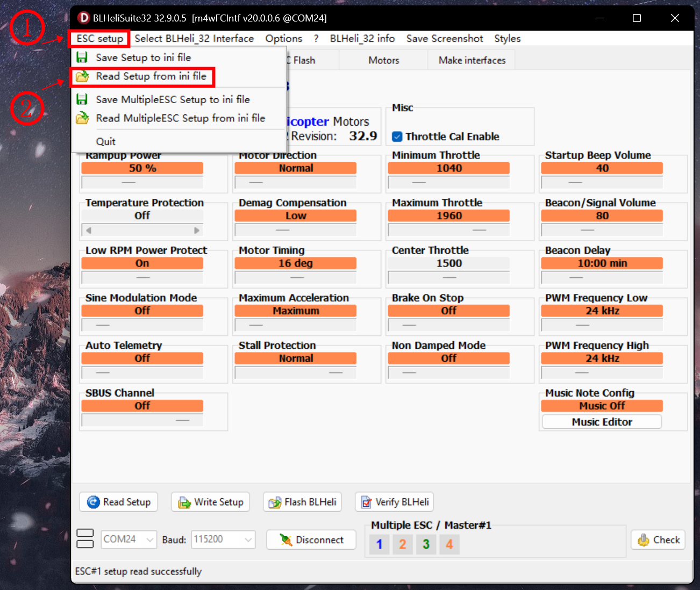The image size is (700, 590).
Task: Switch to the Motors tab
Action: (x=384, y=60)
